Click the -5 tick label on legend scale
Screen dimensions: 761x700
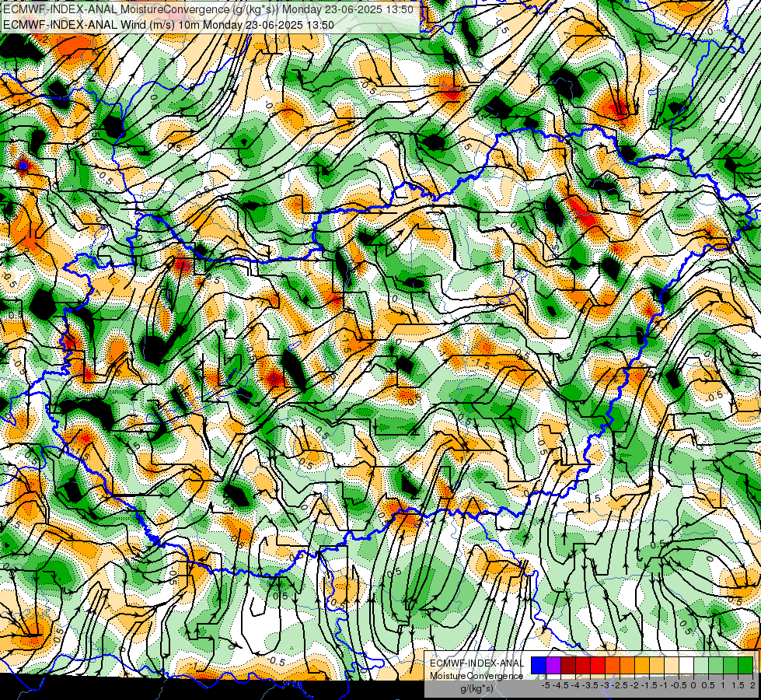[546, 685]
